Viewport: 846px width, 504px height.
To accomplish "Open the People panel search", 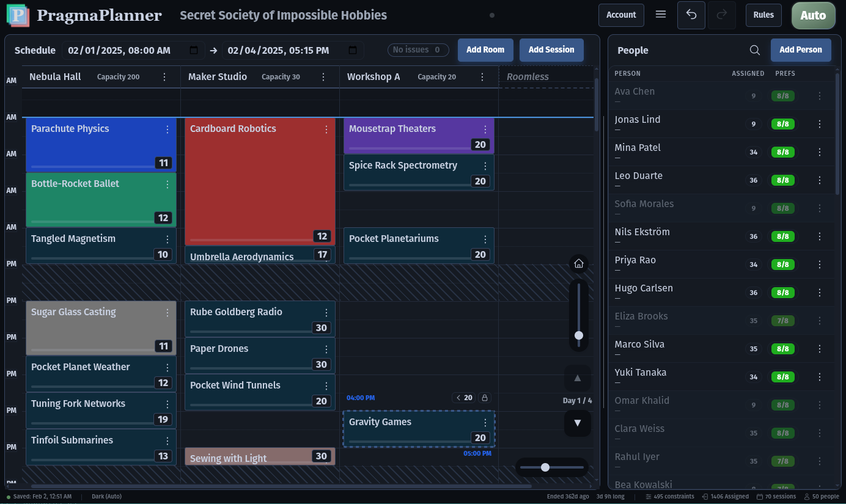I will click(754, 50).
